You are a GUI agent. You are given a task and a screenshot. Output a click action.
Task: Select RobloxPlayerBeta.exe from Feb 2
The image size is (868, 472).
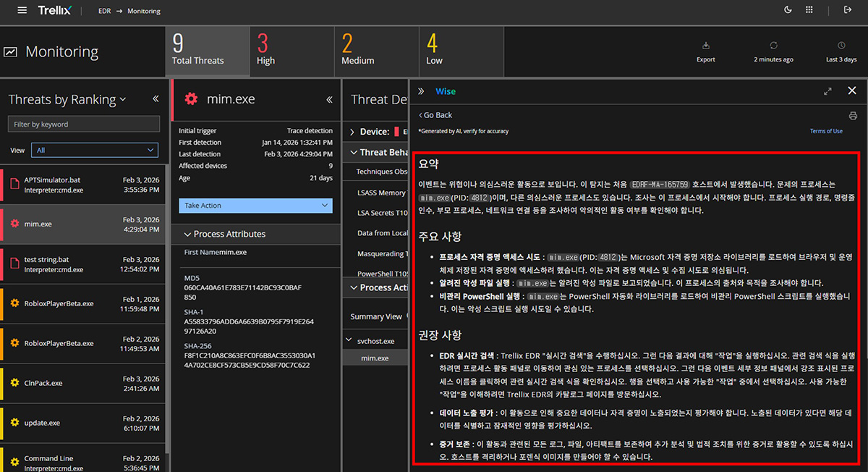(x=83, y=343)
